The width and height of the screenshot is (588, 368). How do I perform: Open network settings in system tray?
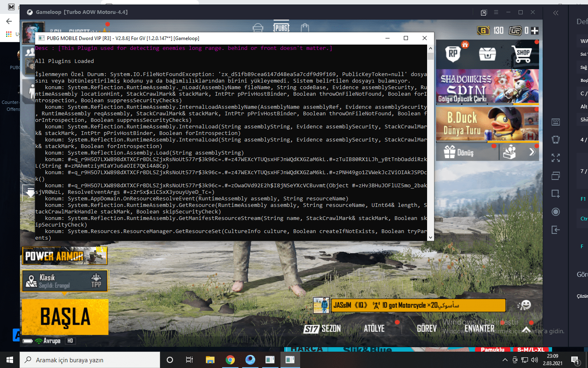525,360
